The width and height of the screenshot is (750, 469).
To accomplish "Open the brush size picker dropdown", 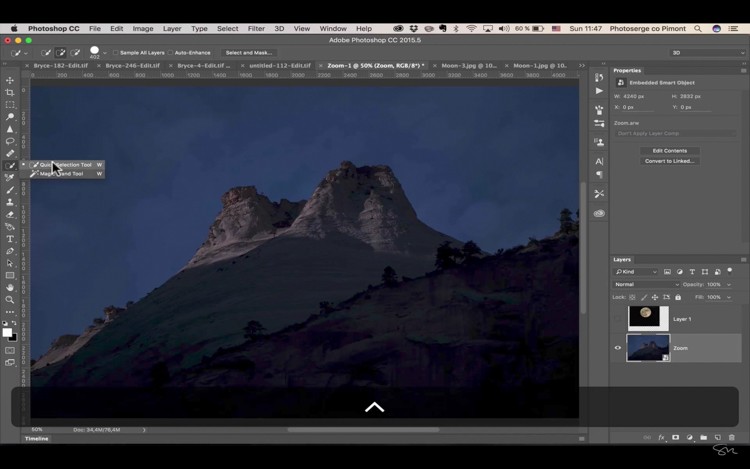I will coord(105,53).
